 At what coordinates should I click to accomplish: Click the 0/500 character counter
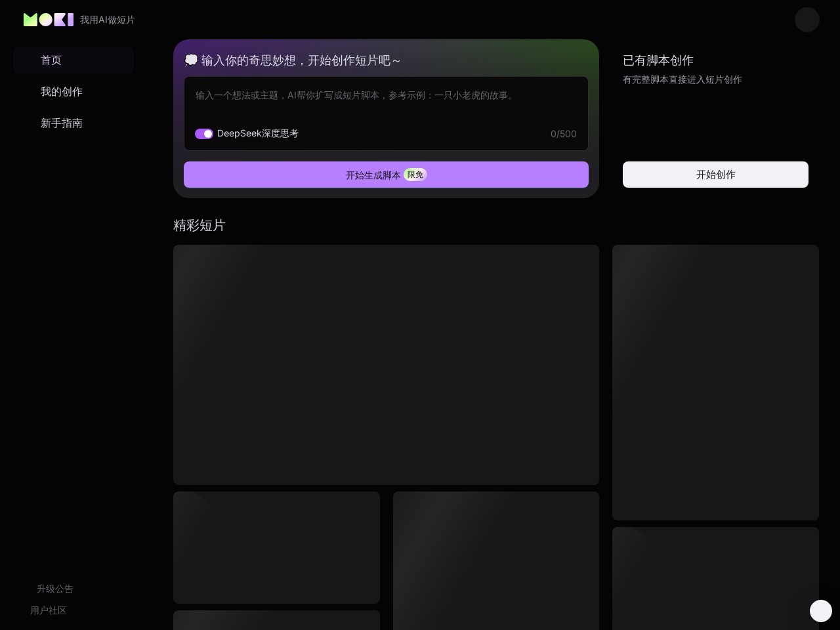tap(564, 134)
